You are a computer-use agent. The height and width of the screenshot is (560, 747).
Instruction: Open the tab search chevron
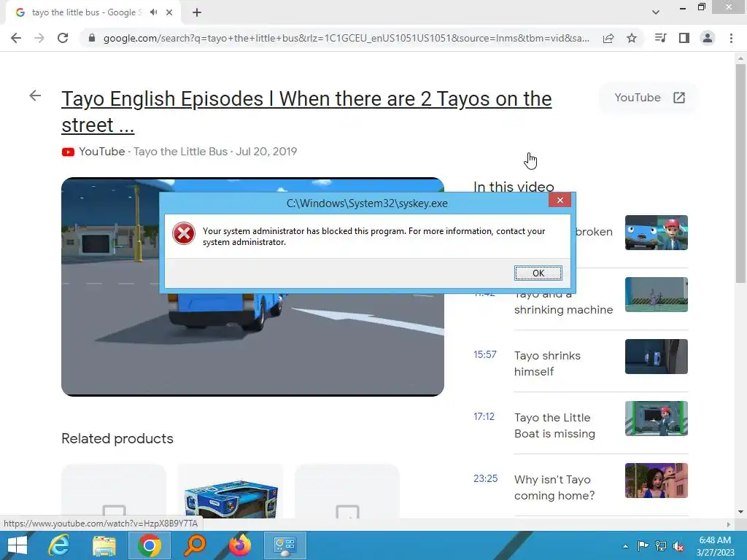point(656,12)
